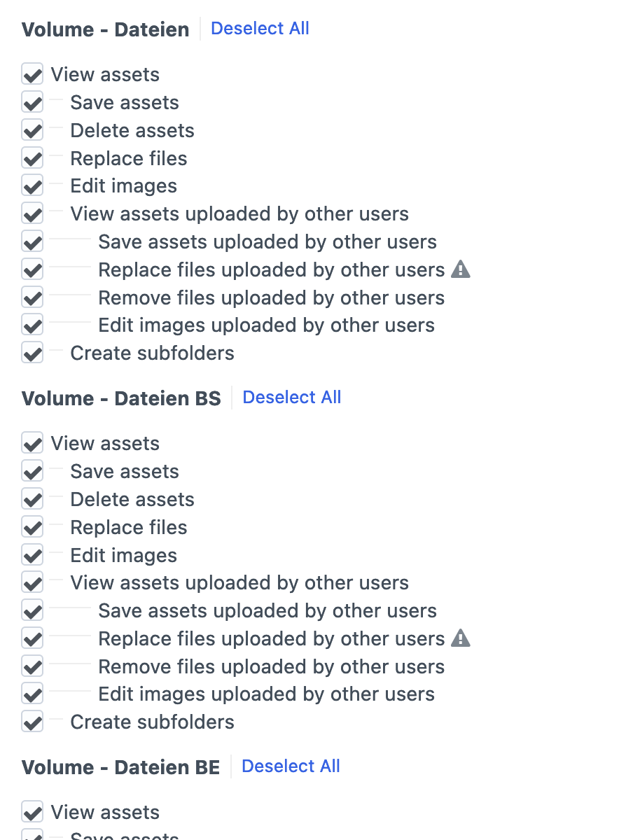Click Deselect All for Volume - Dateien BS
The image size is (619, 840).
292,397
